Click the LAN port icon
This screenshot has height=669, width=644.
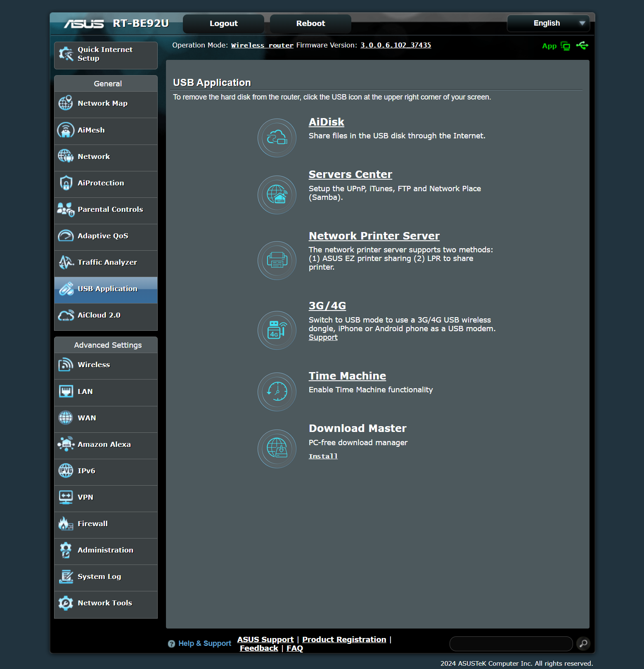(x=66, y=391)
